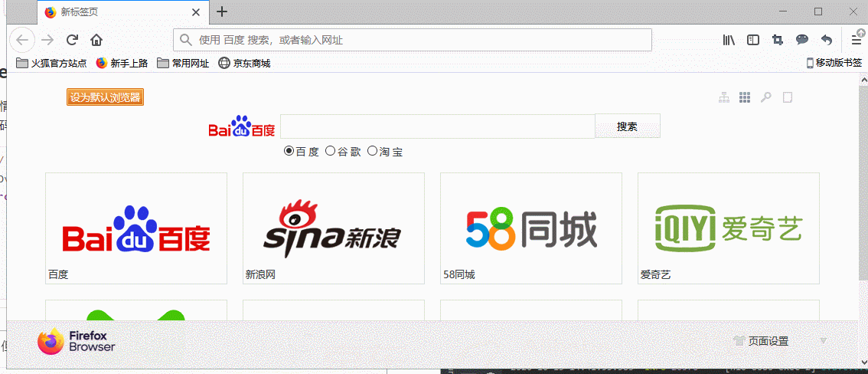The width and height of the screenshot is (868, 374).
Task: Click the Firefox Browser logo at bottom
Action: tap(77, 341)
